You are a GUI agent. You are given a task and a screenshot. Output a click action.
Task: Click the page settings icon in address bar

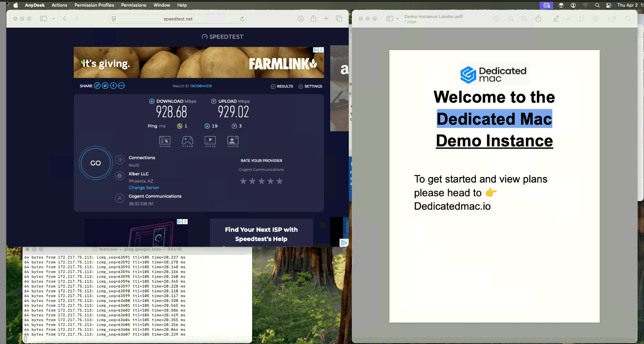(114, 19)
